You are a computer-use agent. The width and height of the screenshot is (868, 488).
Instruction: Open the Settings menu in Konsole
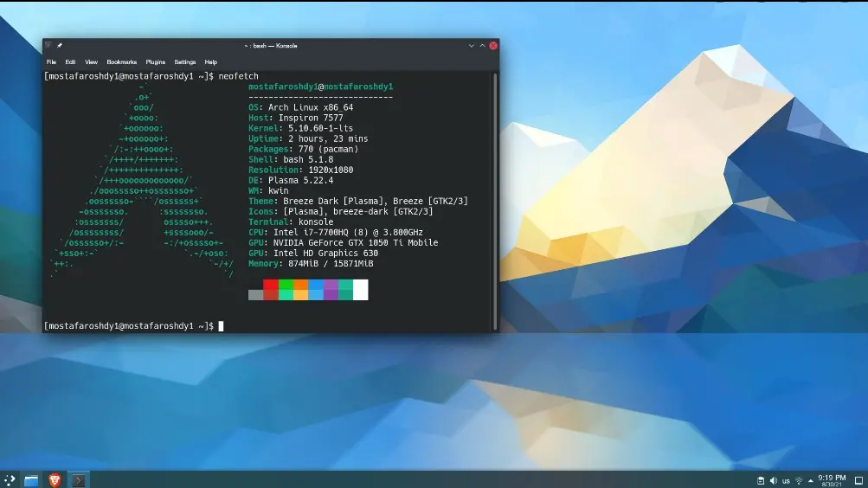click(x=184, y=62)
